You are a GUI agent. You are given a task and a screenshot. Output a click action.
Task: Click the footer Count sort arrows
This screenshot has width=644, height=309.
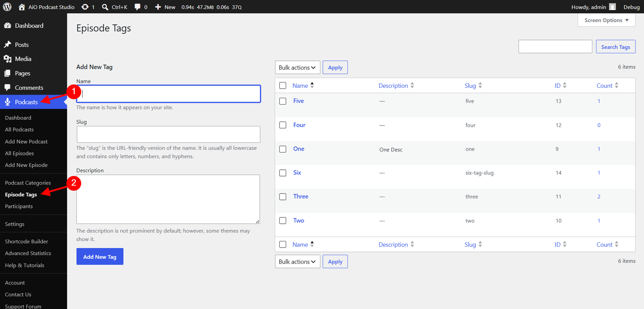click(x=617, y=244)
